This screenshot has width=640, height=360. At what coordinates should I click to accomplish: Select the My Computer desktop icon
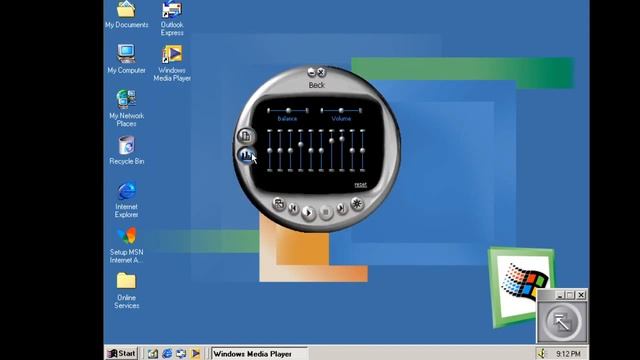126,59
